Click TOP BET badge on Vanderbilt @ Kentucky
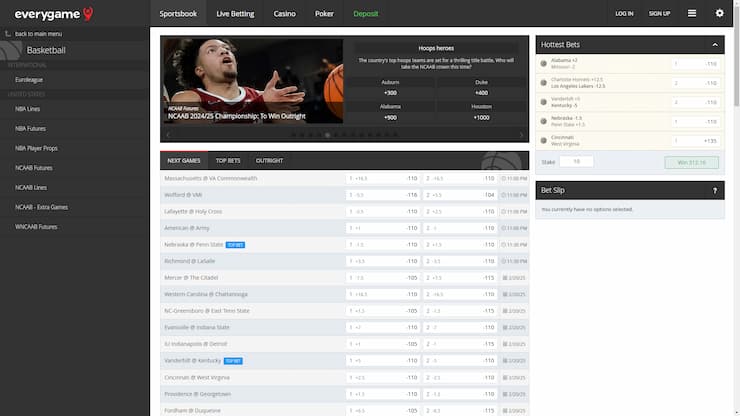740x416 pixels. (x=233, y=361)
